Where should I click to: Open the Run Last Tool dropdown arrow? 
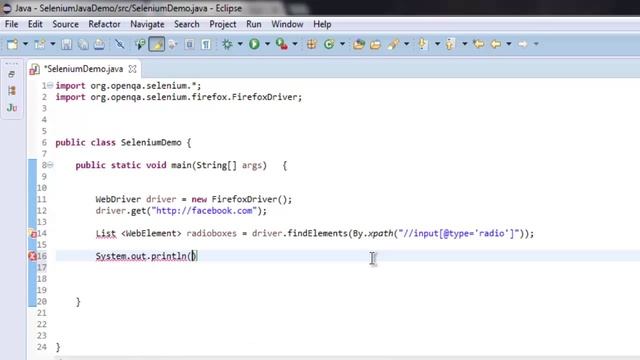pyautogui.click(x=295, y=44)
